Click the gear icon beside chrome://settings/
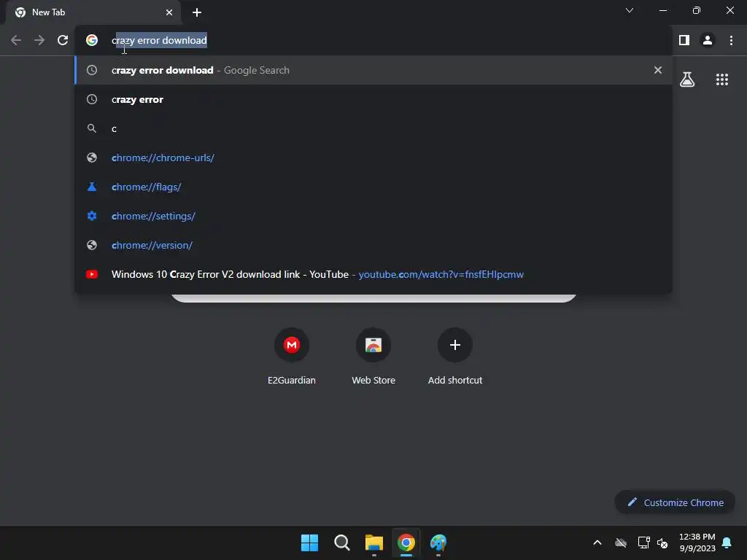747x560 pixels. (92, 216)
